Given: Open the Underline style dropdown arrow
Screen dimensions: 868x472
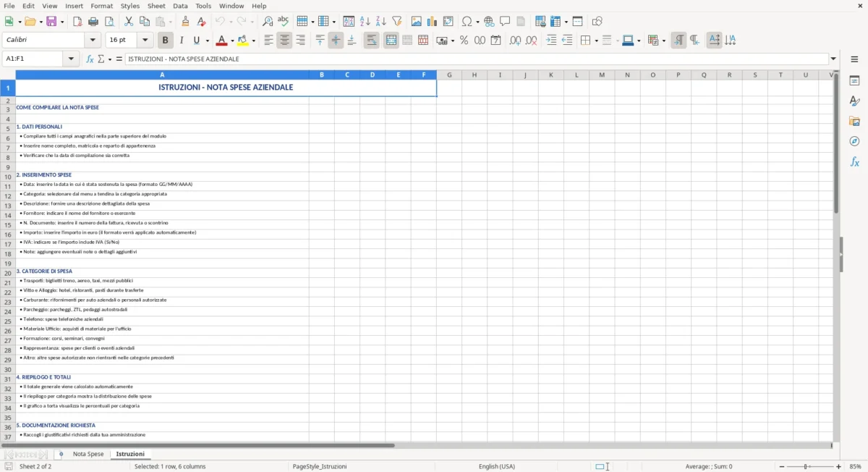Looking at the screenshot, I should tap(207, 41).
